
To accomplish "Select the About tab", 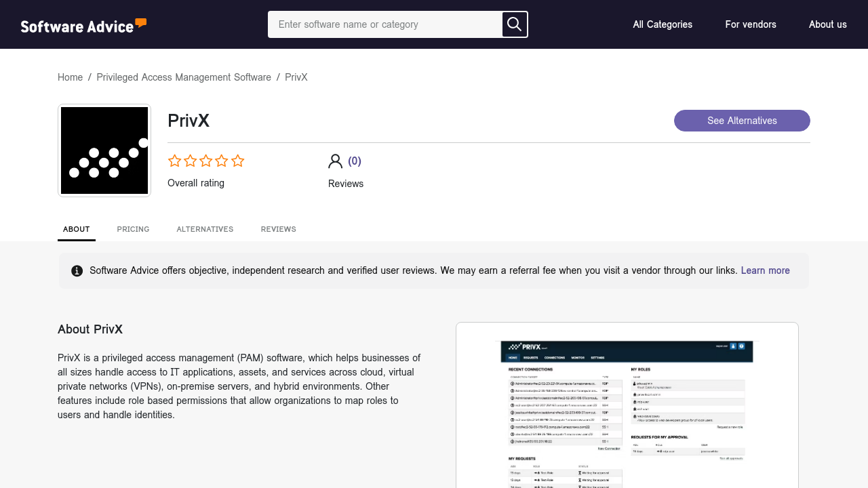I will click(x=77, y=229).
